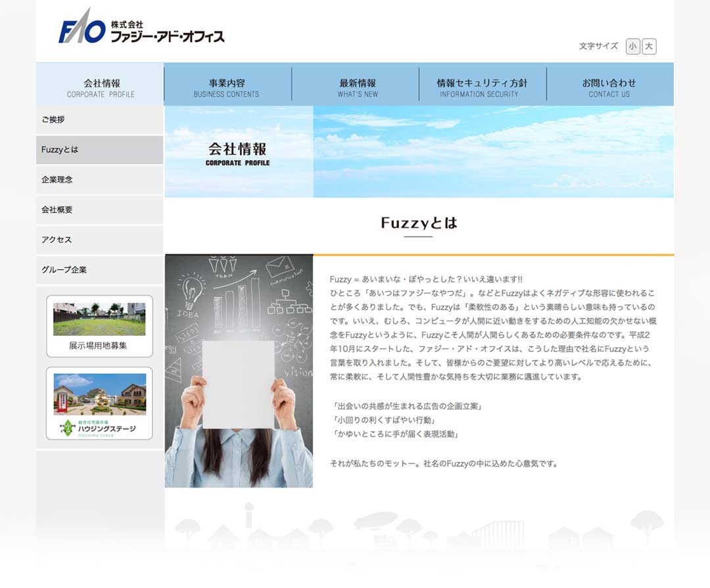Click the FAO company logo

pos(141,26)
